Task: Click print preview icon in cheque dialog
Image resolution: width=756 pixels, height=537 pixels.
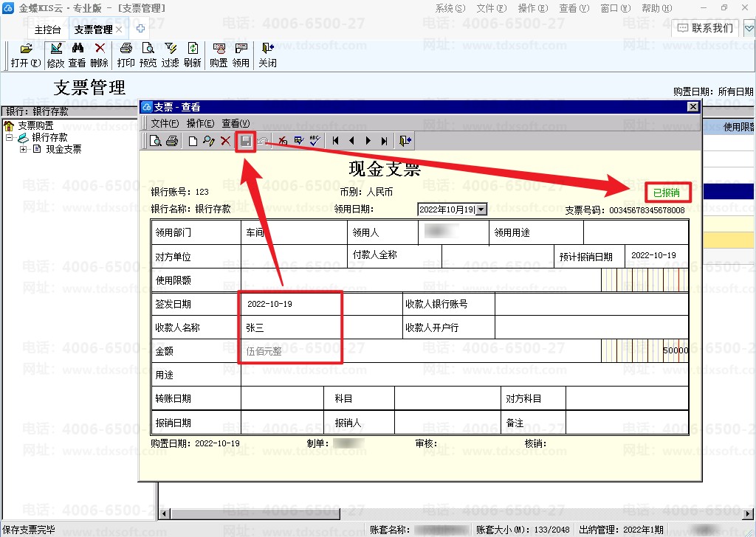Action: (156, 141)
